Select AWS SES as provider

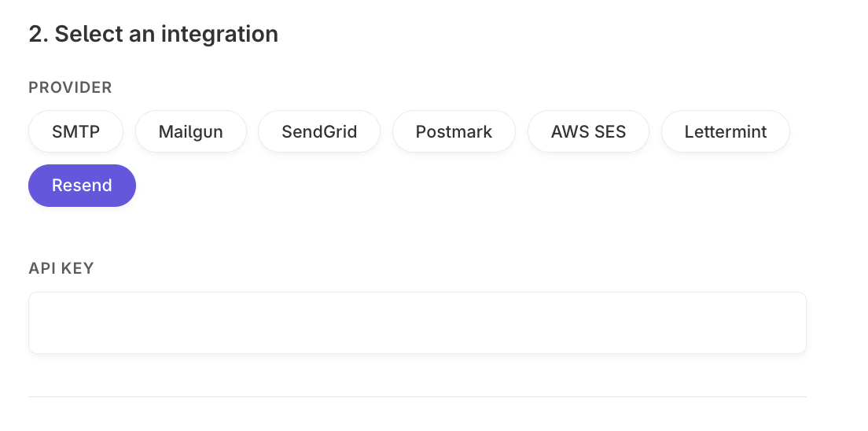pyautogui.click(x=588, y=131)
